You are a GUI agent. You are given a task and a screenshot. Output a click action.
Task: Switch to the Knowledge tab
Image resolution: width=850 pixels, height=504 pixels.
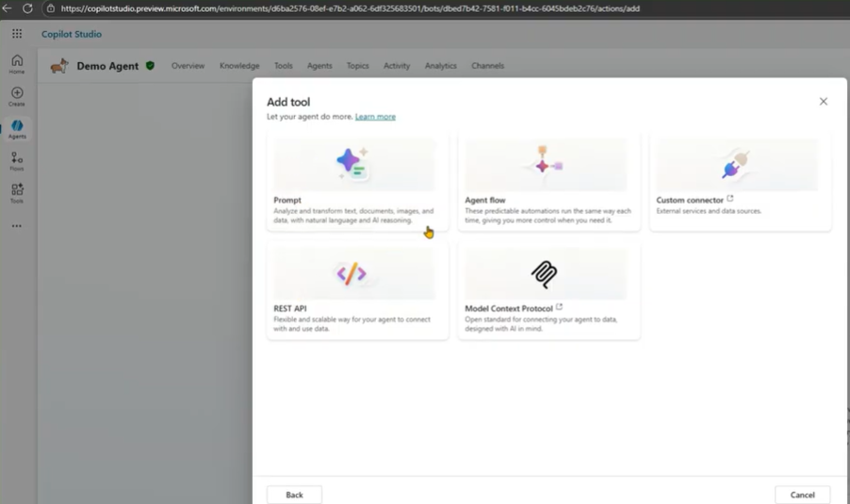[239, 66]
